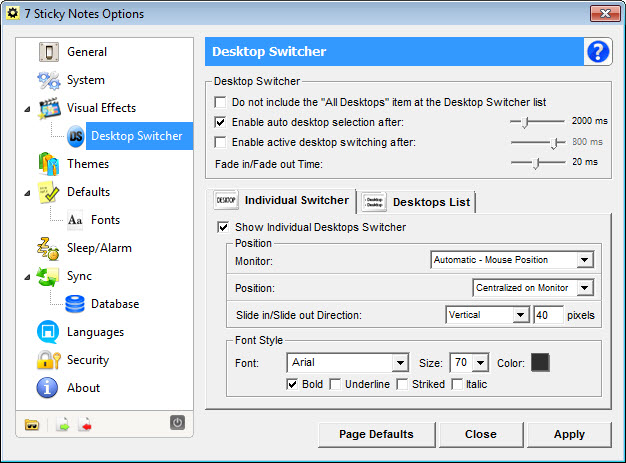Screen dimensions: 626x463
Task: Click the Themes icon in sidebar
Action: click(49, 164)
